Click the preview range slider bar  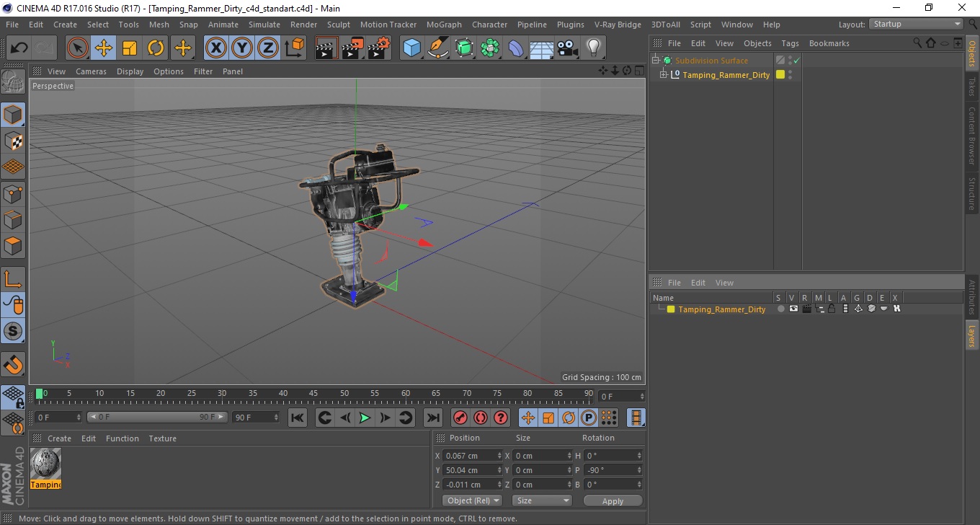coord(157,418)
